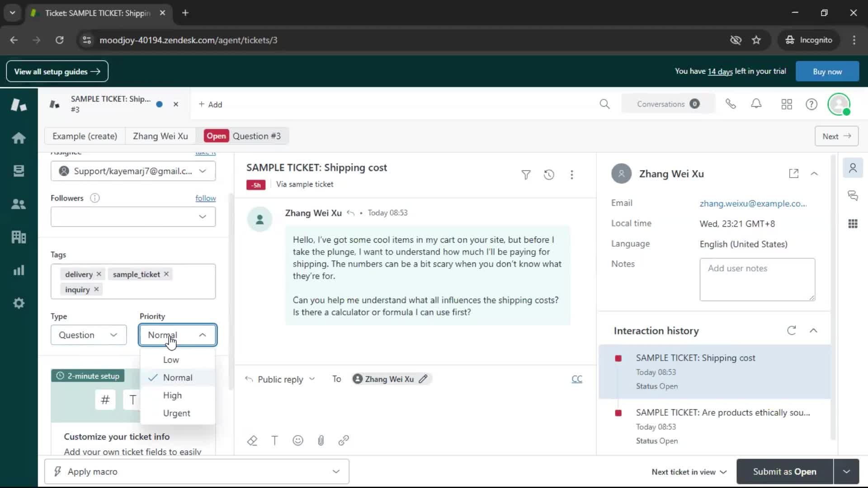The width and height of the screenshot is (868, 488).
Task: Click the follow link
Action: pos(206,198)
